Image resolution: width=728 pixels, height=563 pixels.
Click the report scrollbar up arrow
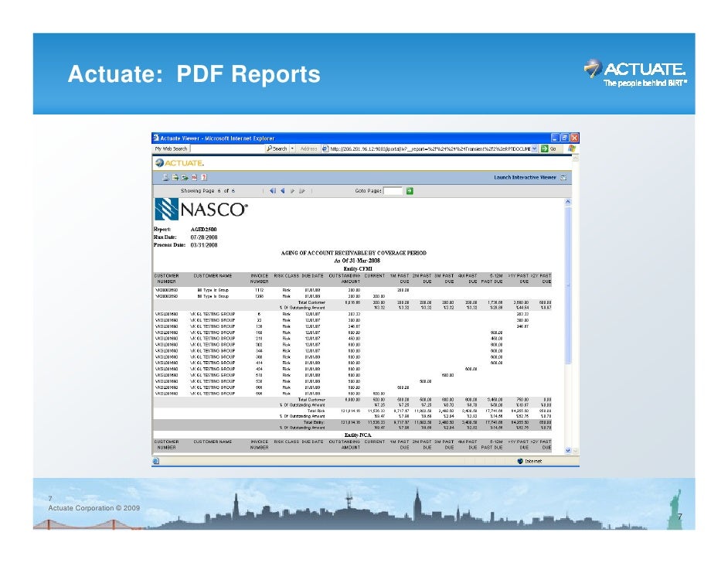coord(568,202)
